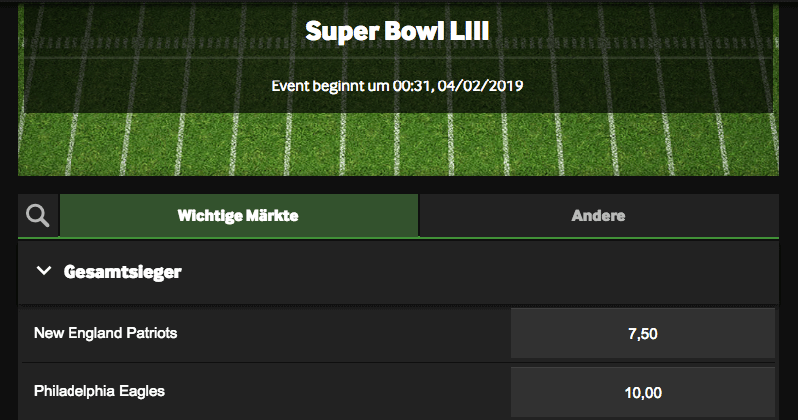Viewport: 798px width, 420px height.
Task: Click the word Bowl in the banner heading
Action: pos(414,31)
